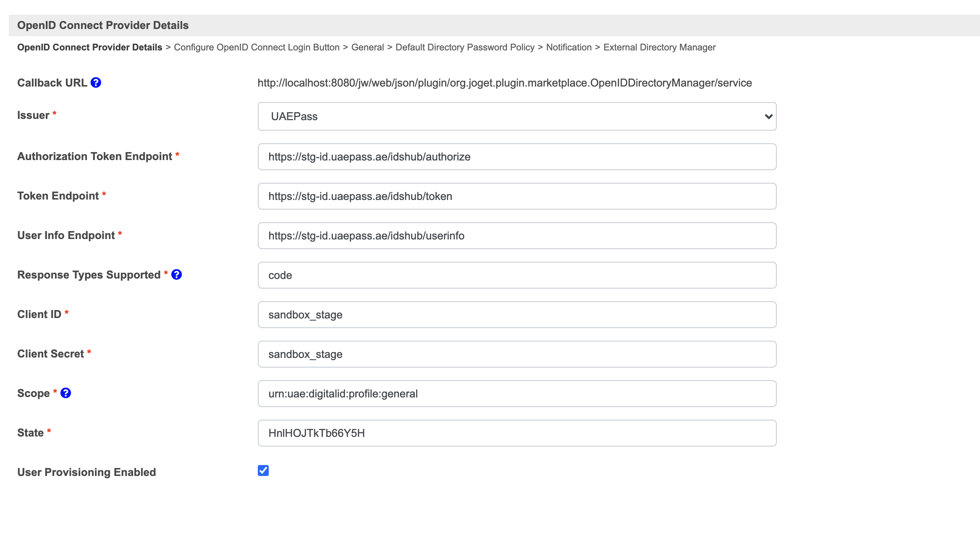
Task: Toggle the User Provisioning Enabled checkbox
Action: [x=263, y=471]
